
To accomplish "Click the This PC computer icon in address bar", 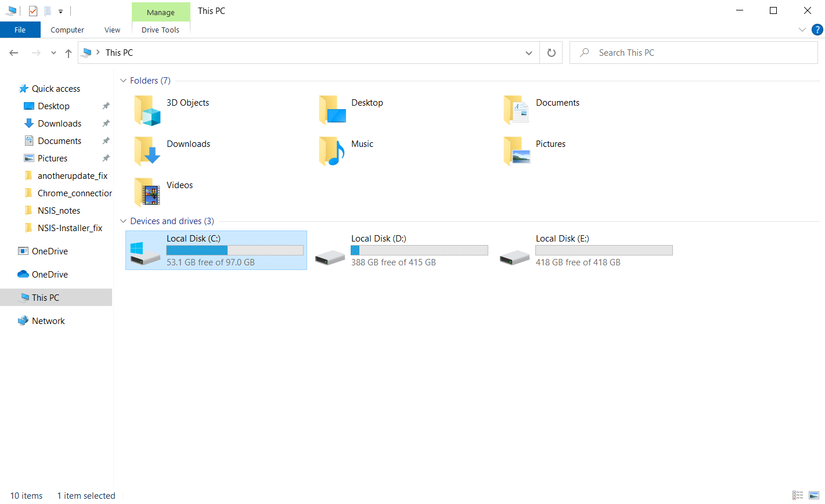I will tap(87, 52).
